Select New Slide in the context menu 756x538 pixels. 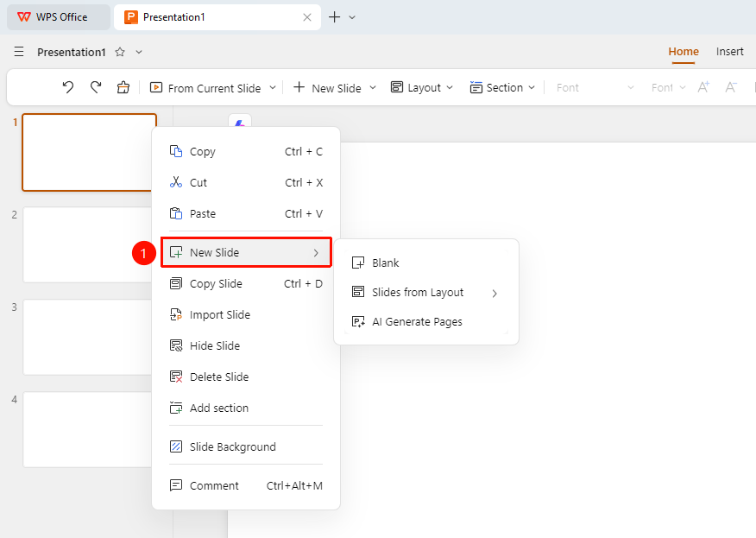[x=246, y=252]
